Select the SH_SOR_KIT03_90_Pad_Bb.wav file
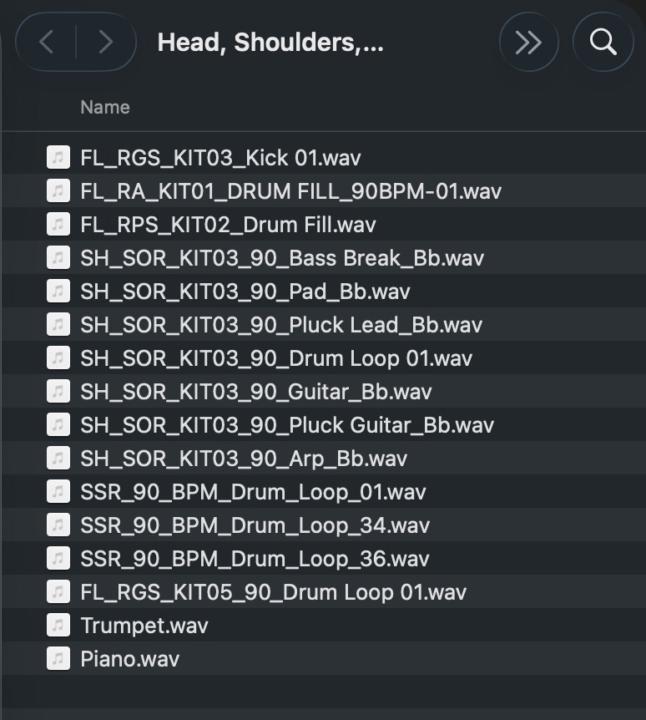 tap(245, 292)
